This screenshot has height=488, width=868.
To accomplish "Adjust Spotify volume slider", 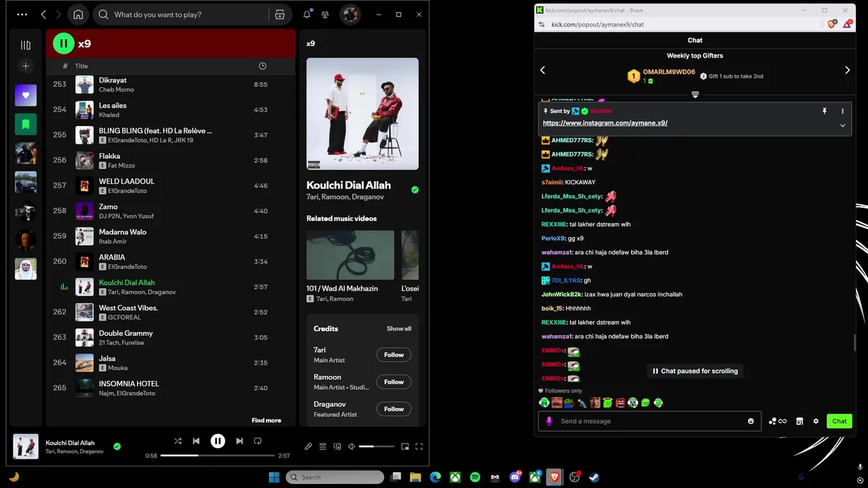I will 376,446.
